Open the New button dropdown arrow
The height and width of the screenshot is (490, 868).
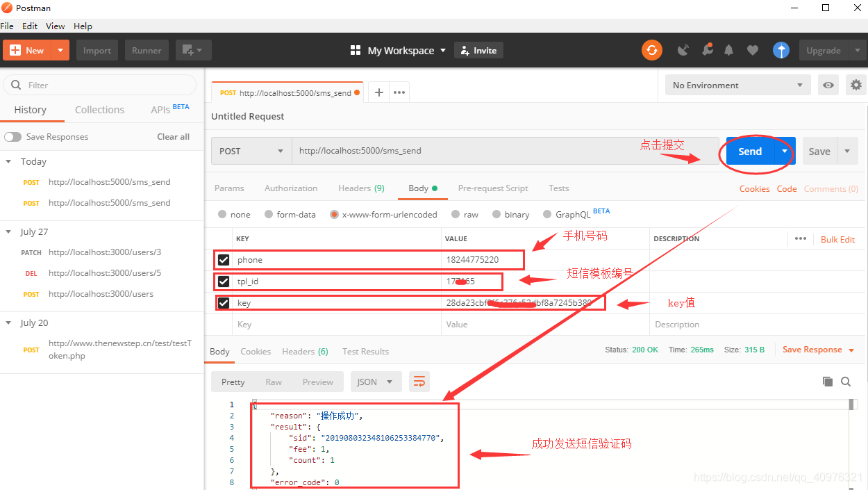coord(61,50)
